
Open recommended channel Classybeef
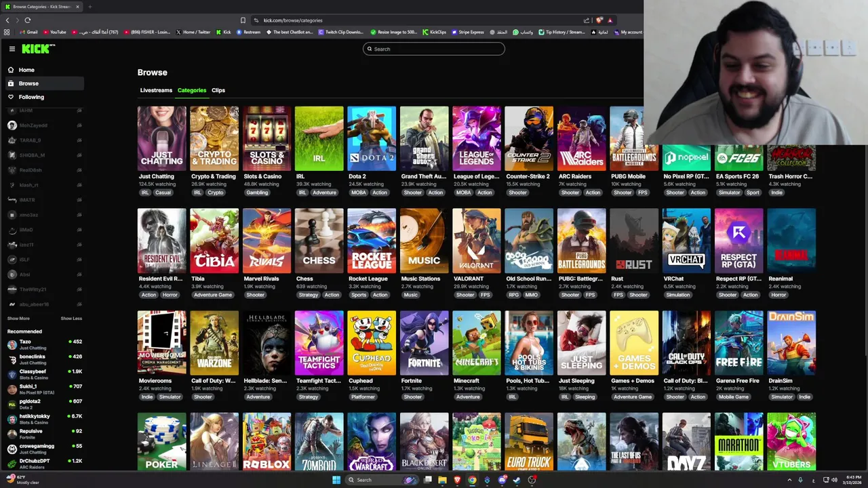(45, 374)
